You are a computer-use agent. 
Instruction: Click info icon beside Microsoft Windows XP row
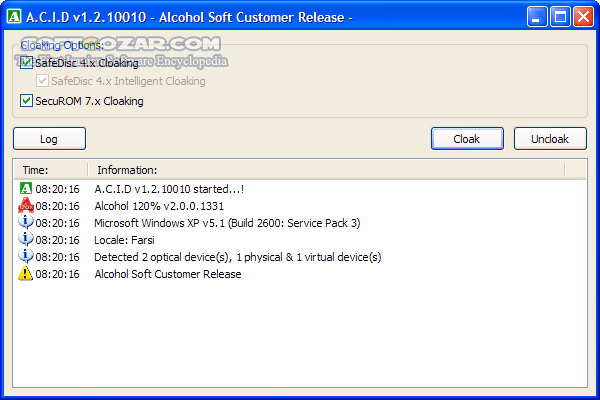point(26,223)
